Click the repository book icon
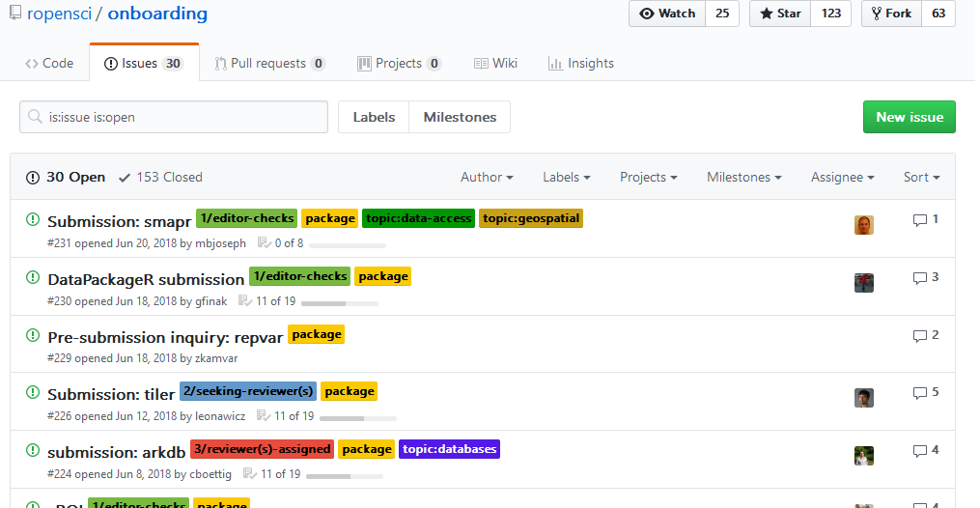Image resolution: width=980 pixels, height=508 pixels. pyautogui.click(x=15, y=12)
